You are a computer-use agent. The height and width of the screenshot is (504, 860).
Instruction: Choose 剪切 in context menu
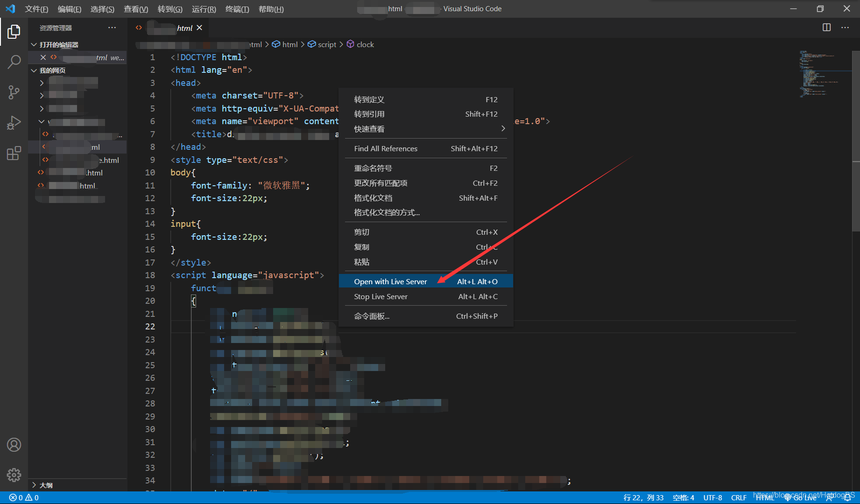pyautogui.click(x=426, y=232)
